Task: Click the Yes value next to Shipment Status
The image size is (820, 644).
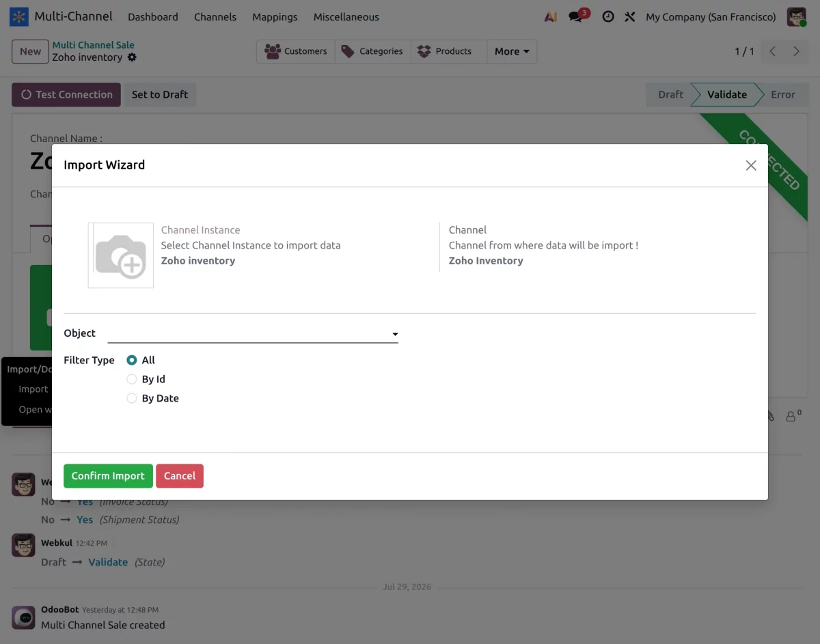Action: coord(85,520)
